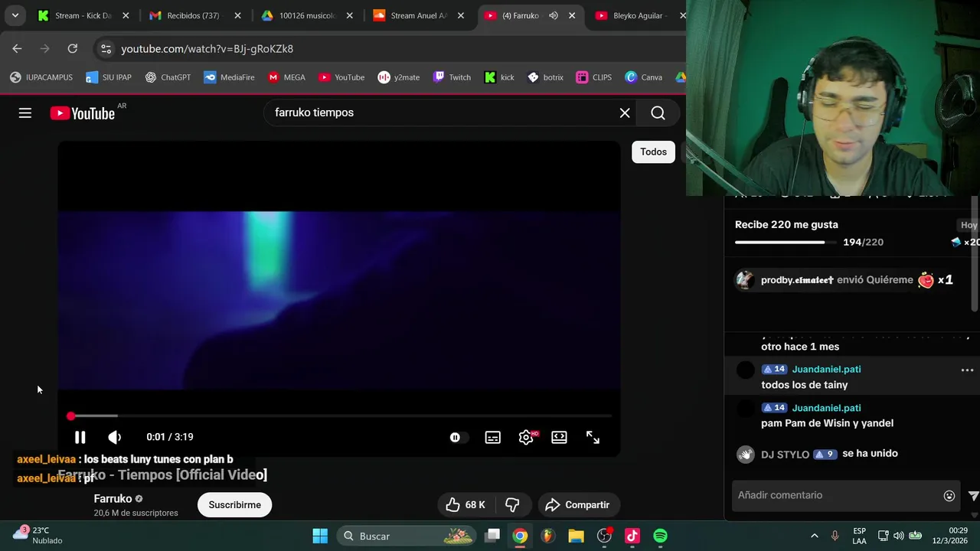The height and width of the screenshot is (551, 980).
Task: Like the video with 68 K
Action: [x=465, y=504]
